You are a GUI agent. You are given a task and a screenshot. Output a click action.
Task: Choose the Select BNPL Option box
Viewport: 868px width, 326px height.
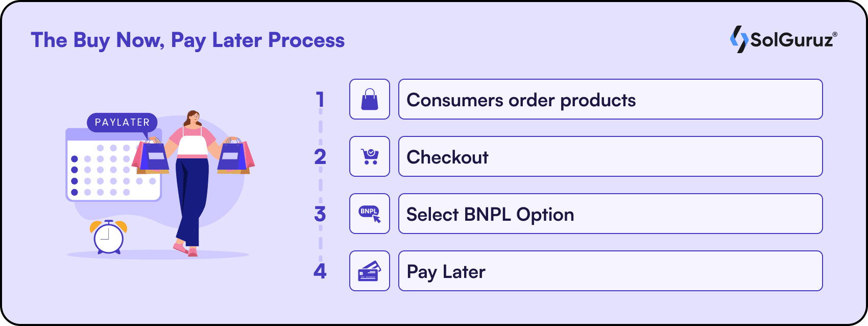pyautogui.click(x=610, y=214)
